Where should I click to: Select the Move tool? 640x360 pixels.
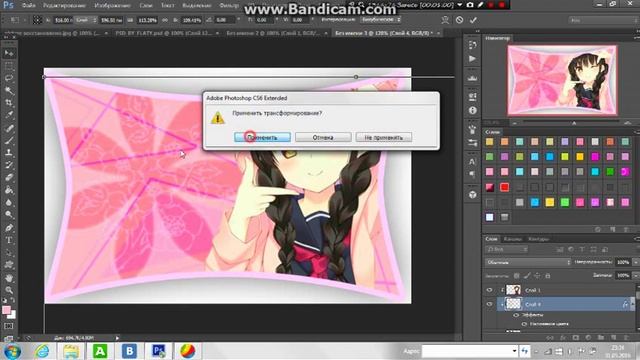(x=9, y=53)
